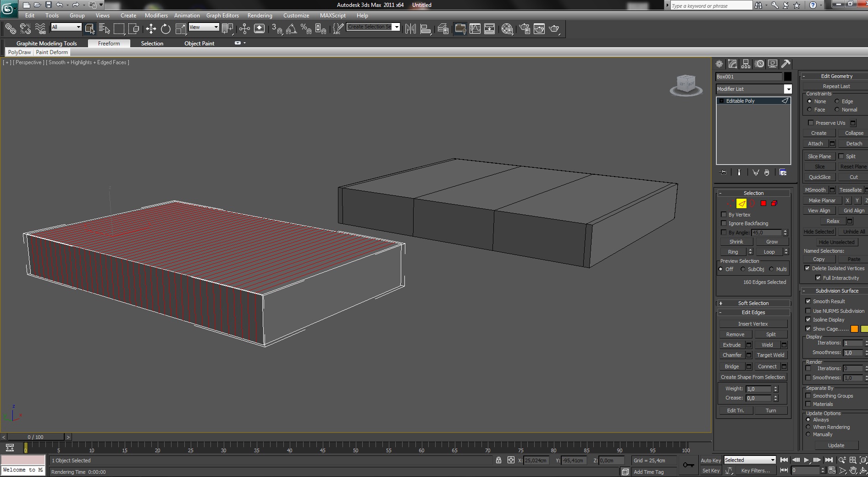The image size is (868, 477).
Task: Open the Paint Deform ribbon panel tab
Action: [x=52, y=52]
